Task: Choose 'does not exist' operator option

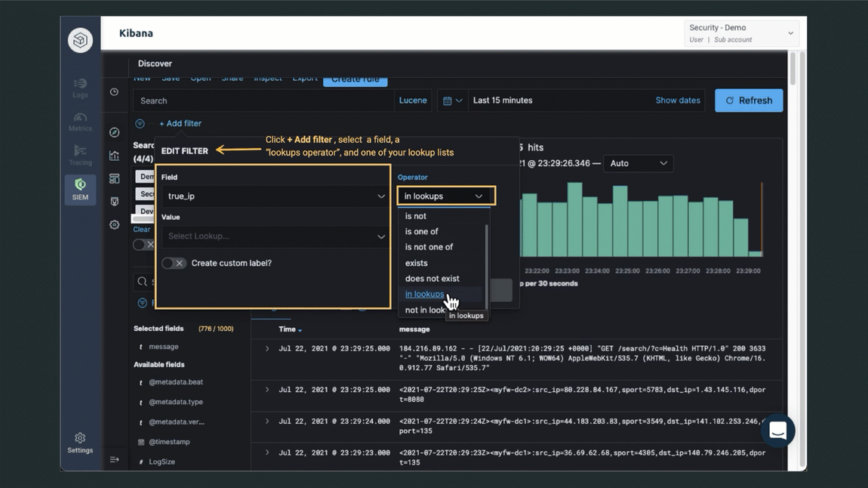Action: [432, 279]
